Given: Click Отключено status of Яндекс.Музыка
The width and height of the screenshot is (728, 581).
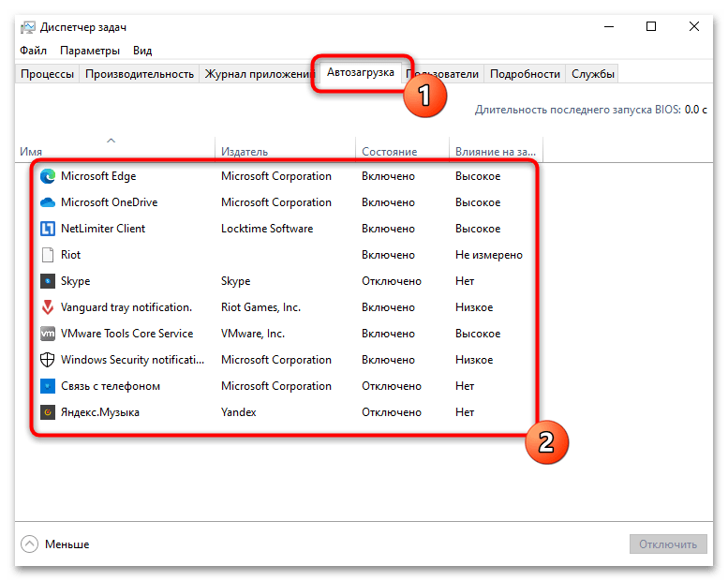Looking at the screenshot, I should point(392,412).
